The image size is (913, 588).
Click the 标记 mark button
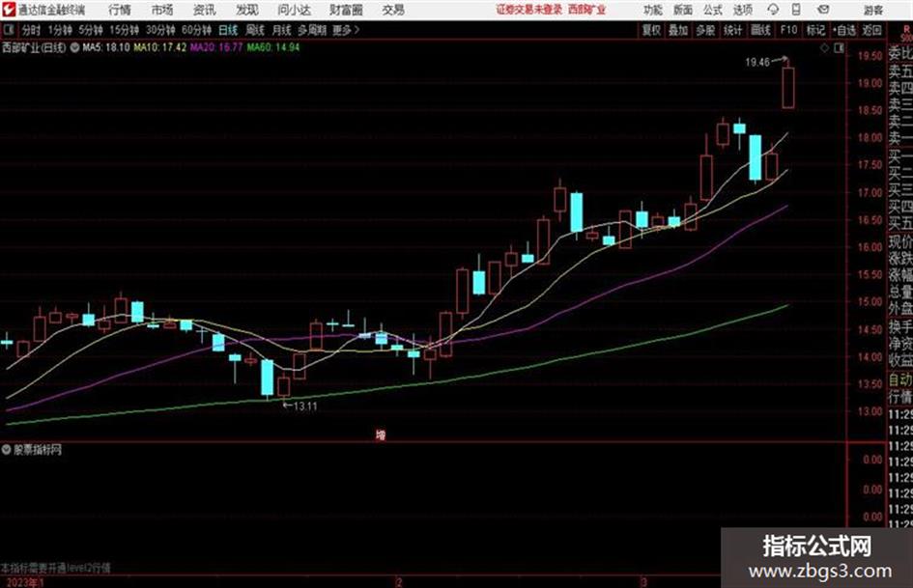coord(815,30)
